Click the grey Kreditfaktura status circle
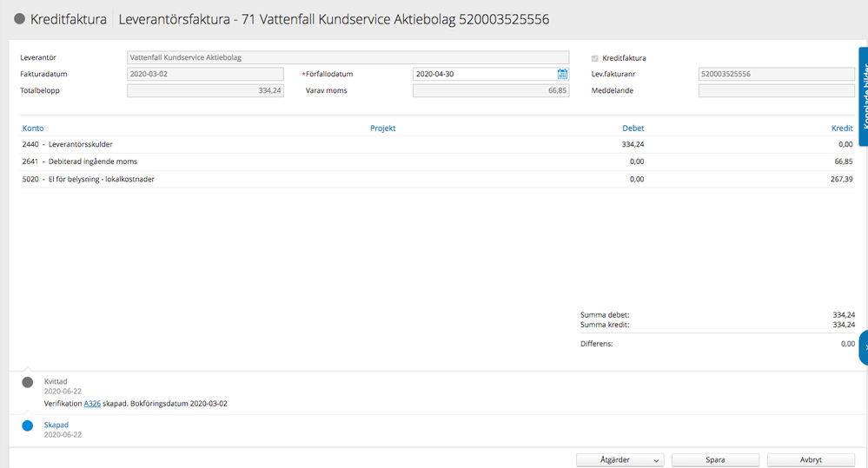The image size is (868, 468). coord(19,19)
